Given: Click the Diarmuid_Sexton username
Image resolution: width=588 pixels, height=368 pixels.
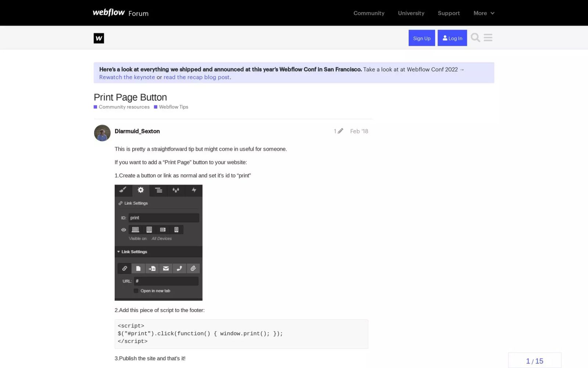Looking at the screenshot, I should click(137, 131).
